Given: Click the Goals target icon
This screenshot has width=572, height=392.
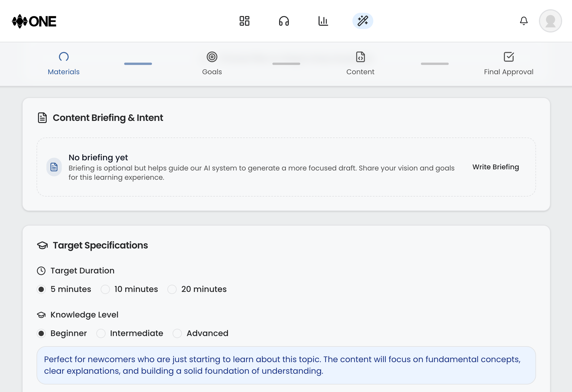Looking at the screenshot, I should [x=212, y=57].
